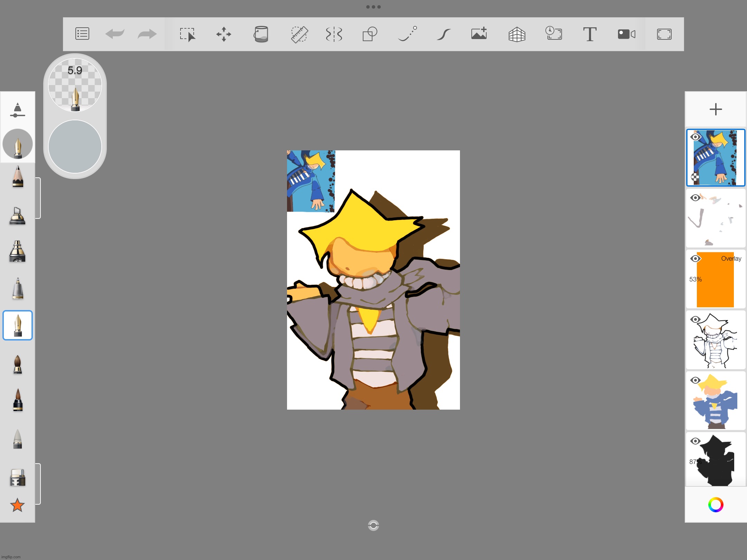747x560 pixels.
Task: Click the Import Image icon
Action: [x=479, y=34]
